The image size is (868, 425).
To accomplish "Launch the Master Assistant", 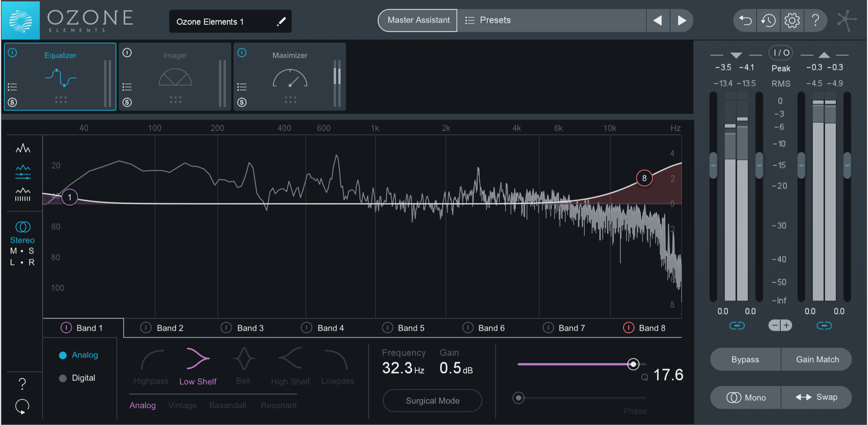I will [418, 20].
